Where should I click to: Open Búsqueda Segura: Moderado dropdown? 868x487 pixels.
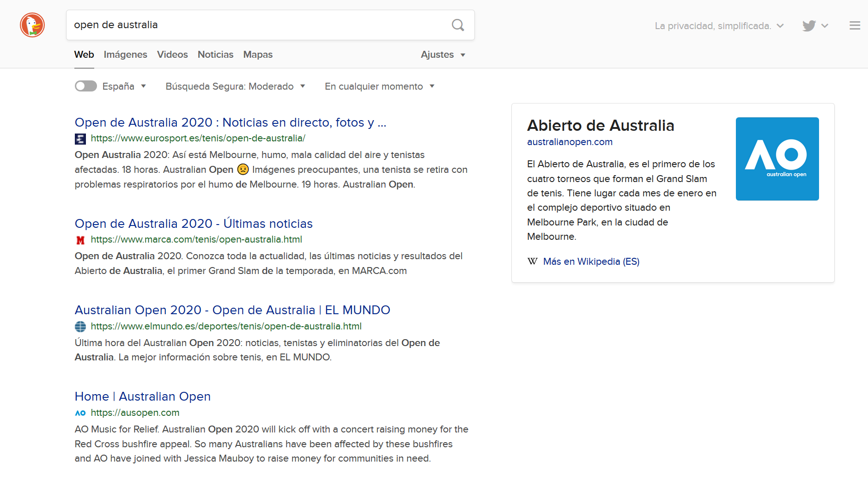(x=235, y=86)
